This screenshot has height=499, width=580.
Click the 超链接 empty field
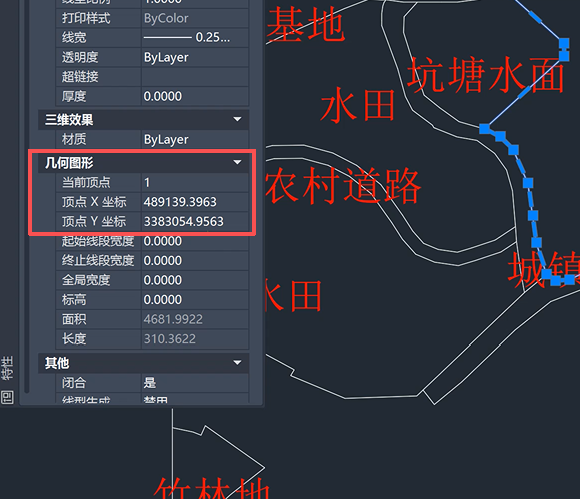coord(195,77)
